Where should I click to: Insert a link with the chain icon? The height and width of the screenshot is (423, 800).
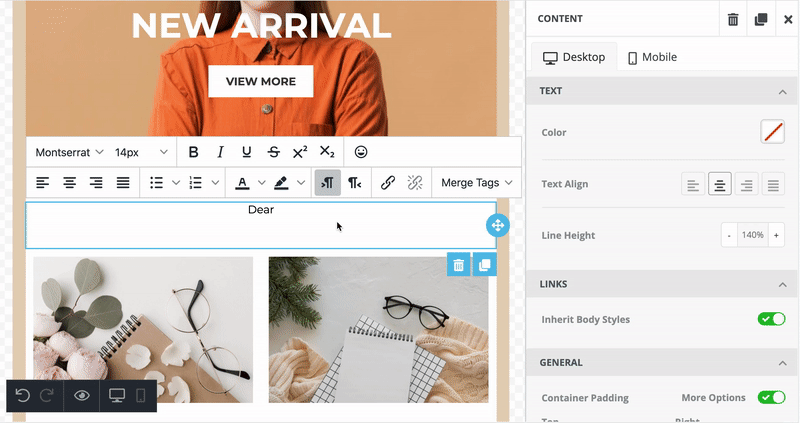pos(388,183)
